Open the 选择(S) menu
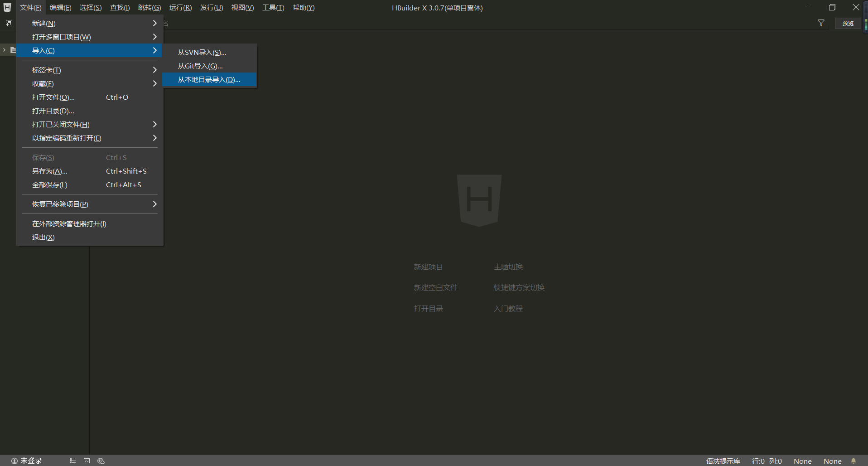This screenshot has width=868, height=466. click(x=91, y=8)
